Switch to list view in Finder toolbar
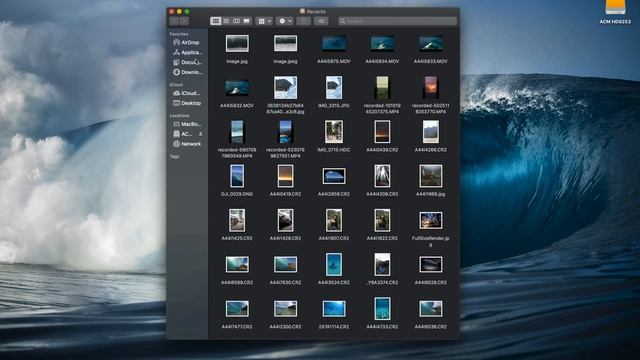The width and height of the screenshot is (640, 360). pyautogui.click(x=226, y=21)
